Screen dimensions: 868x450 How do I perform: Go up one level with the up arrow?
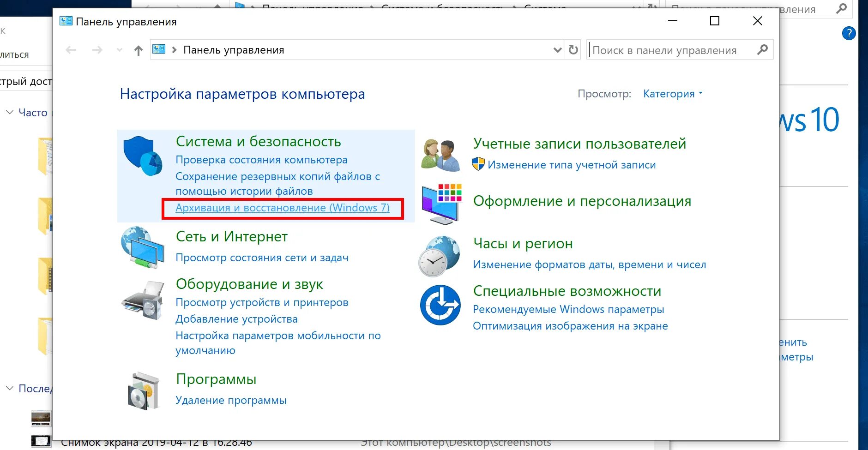pos(139,50)
